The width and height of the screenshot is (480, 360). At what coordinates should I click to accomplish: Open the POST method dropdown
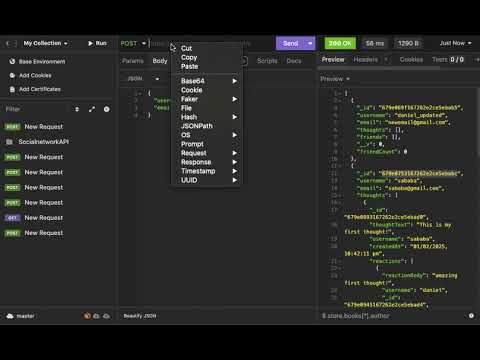[x=133, y=43]
